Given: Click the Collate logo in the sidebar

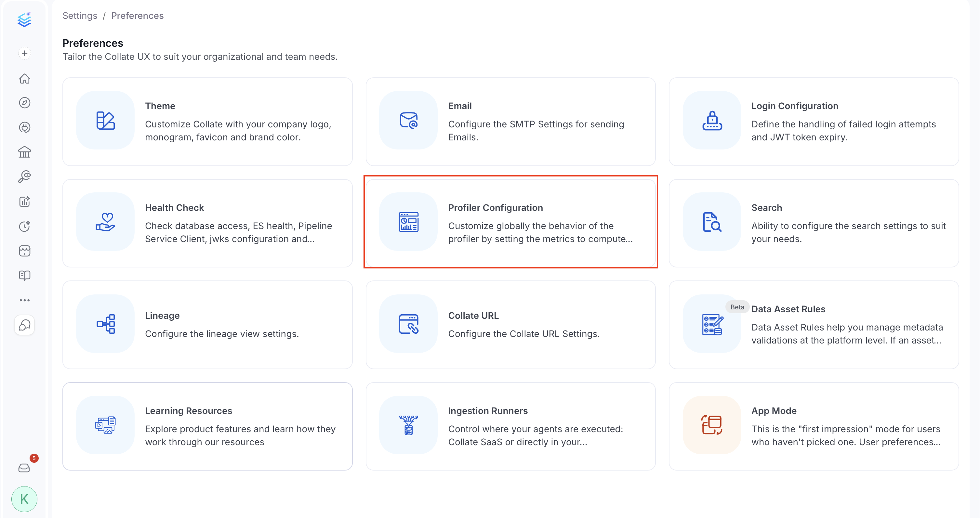Looking at the screenshot, I should click(x=24, y=20).
